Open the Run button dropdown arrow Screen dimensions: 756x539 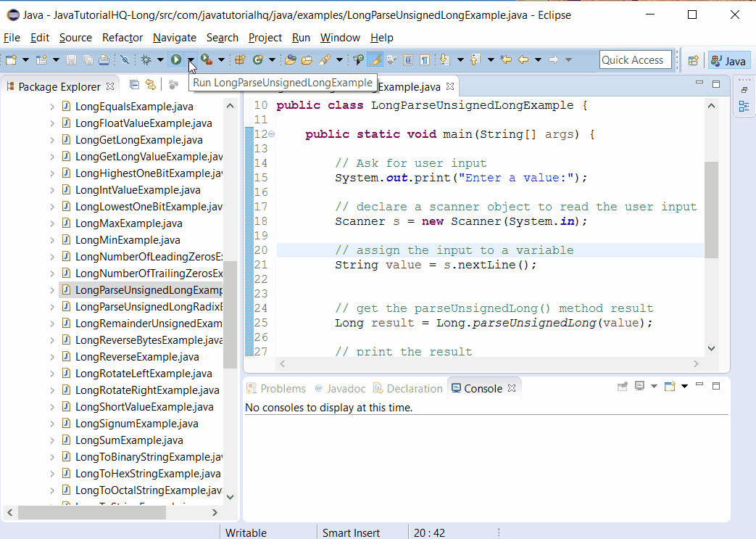tap(191, 59)
